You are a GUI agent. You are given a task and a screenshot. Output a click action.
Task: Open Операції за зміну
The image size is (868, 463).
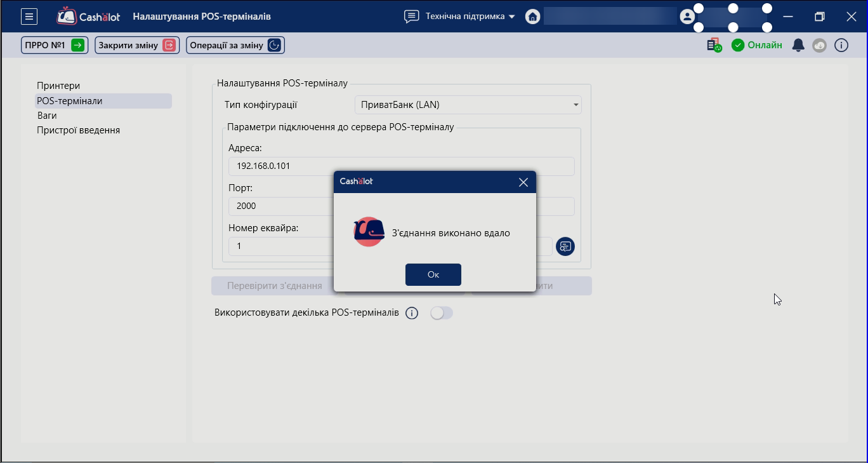pos(235,45)
